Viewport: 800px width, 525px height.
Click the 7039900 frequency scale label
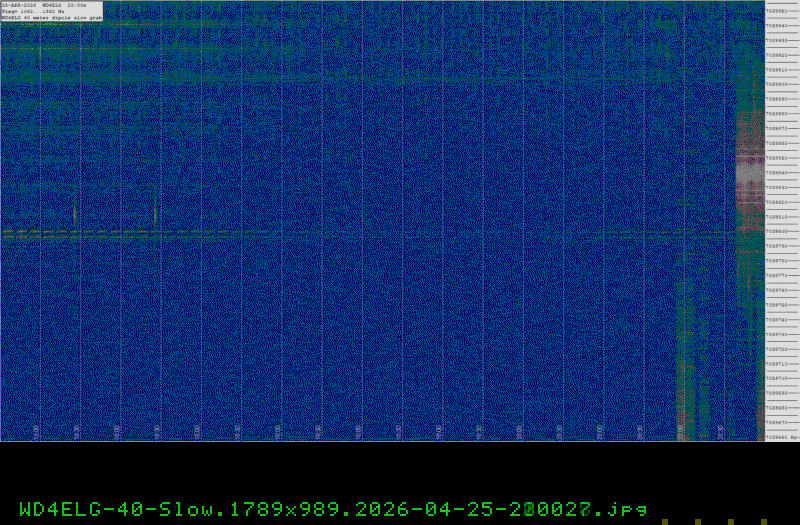[x=777, y=84]
